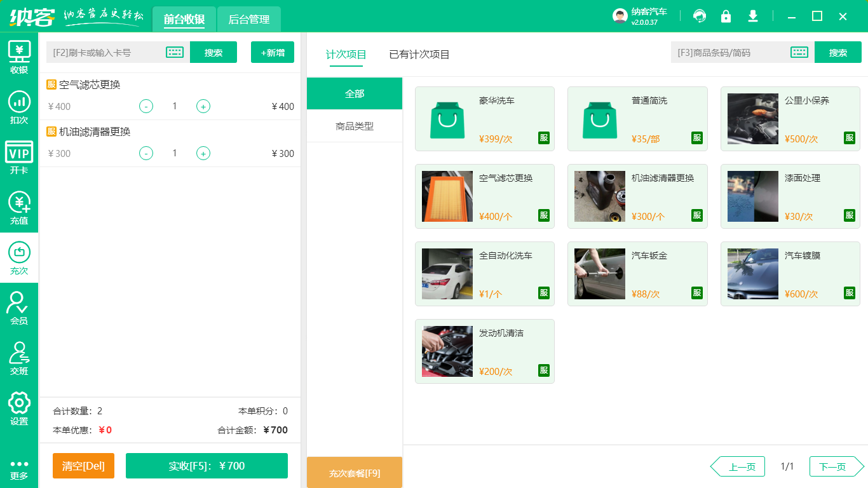
Task: Click the download icon in the title bar
Action: [x=753, y=17]
